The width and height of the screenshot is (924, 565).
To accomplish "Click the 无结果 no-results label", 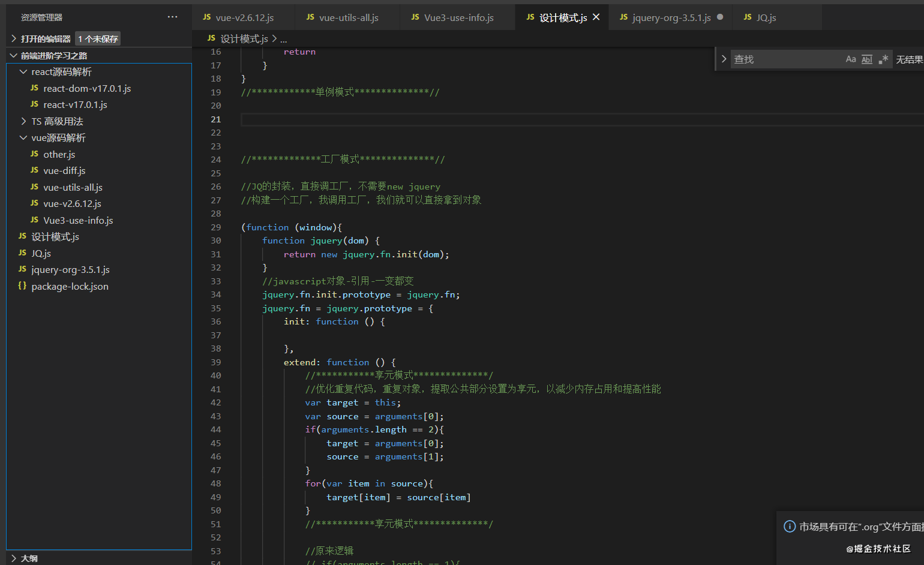I will (x=909, y=59).
